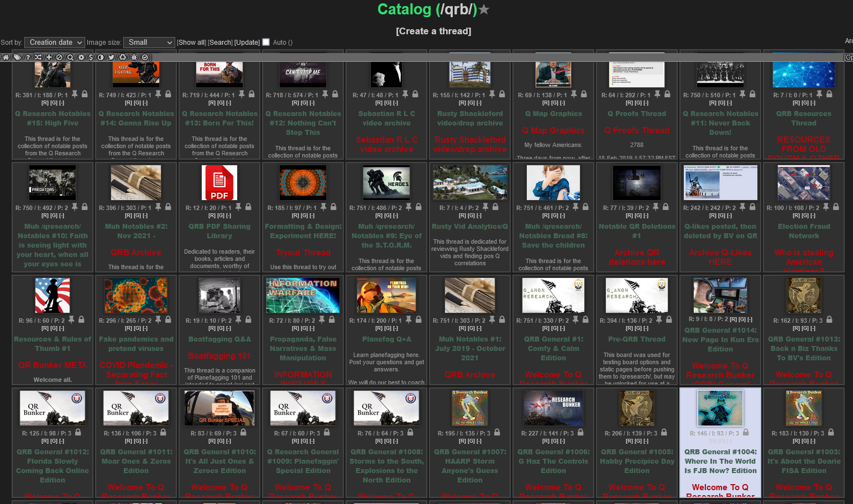Open the highlighted QRB General #1004 thumbnail
Image resolution: width=853 pixels, height=504 pixels.
pos(720,408)
